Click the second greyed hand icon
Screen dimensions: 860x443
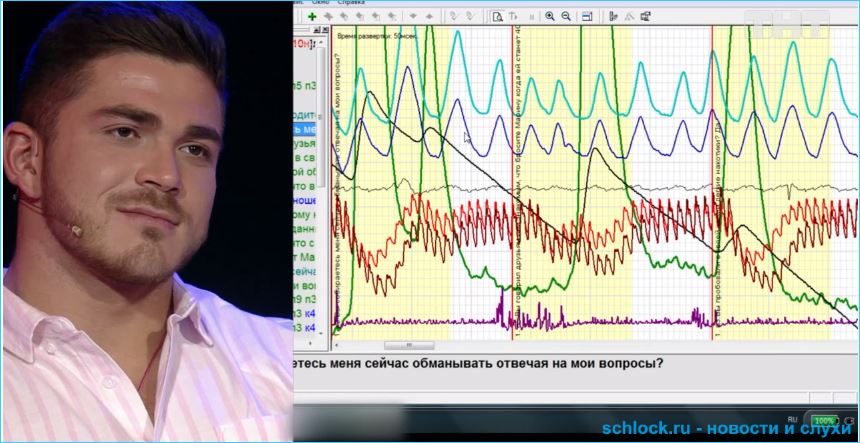pyautogui.click(x=469, y=16)
